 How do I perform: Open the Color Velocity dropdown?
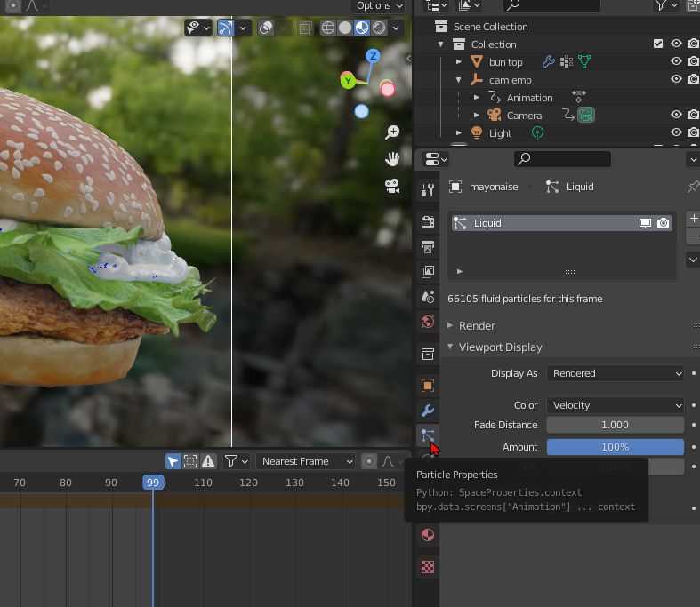616,405
